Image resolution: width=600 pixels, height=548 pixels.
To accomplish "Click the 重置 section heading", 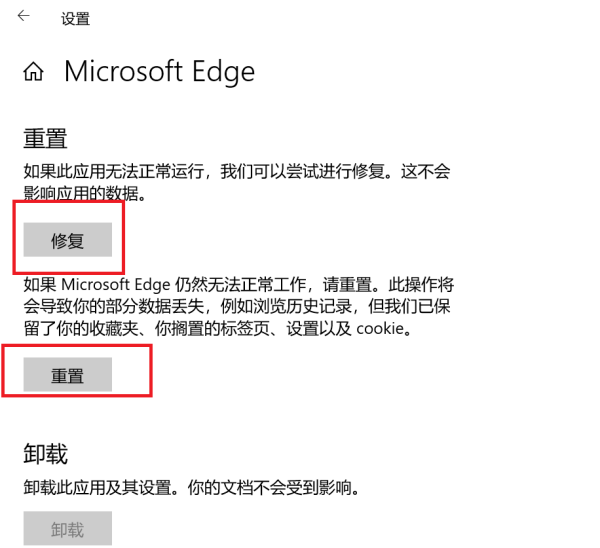I will click(x=45, y=138).
